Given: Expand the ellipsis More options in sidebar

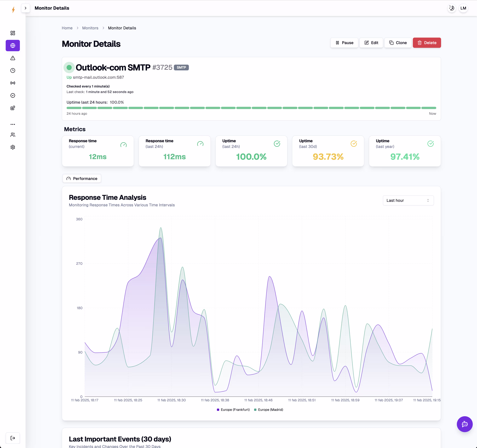Looking at the screenshot, I should coord(13,124).
